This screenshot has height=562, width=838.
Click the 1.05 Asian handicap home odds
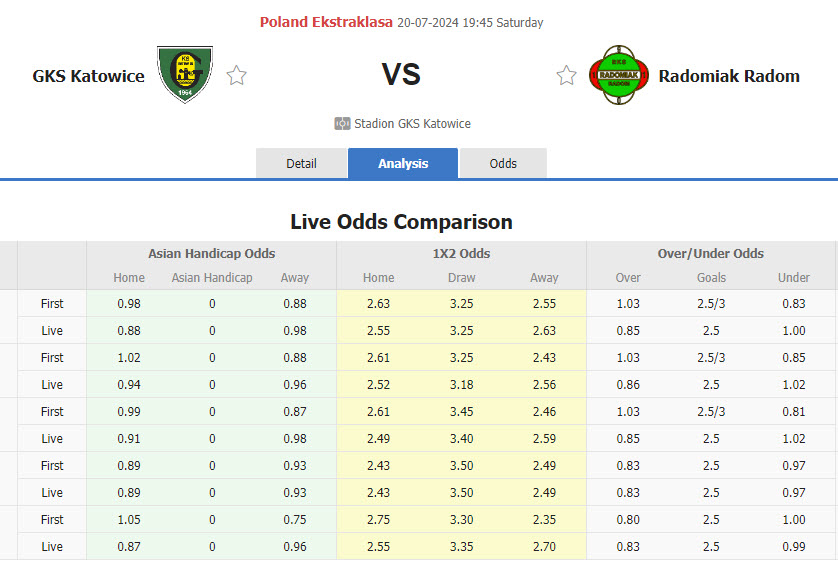point(129,520)
